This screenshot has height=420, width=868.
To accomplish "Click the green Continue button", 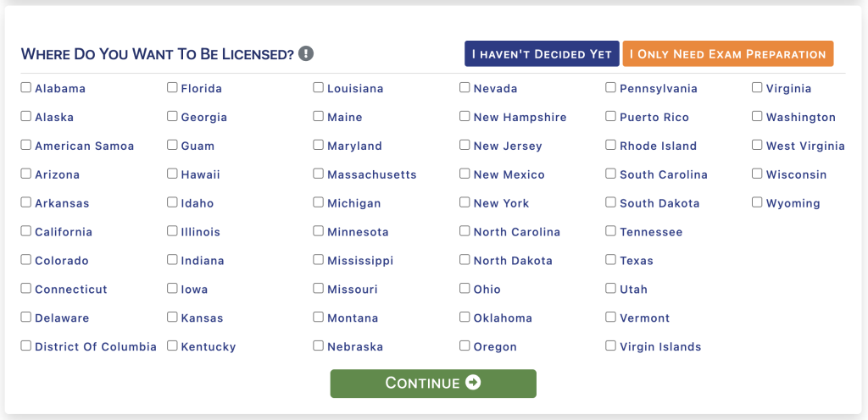I will pyautogui.click(x=433, y=384).
